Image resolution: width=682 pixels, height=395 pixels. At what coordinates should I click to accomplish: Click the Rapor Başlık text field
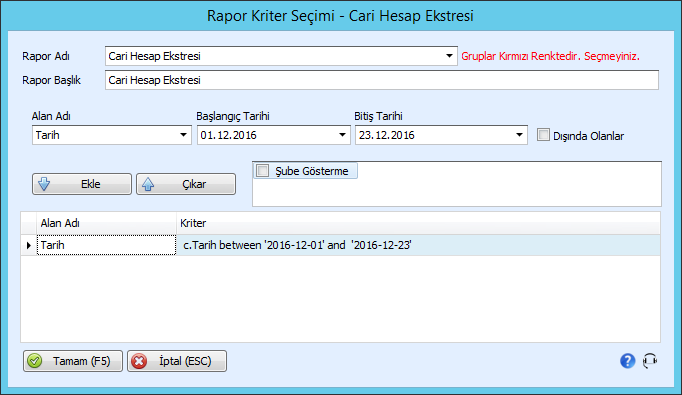(x=382, y=80)
